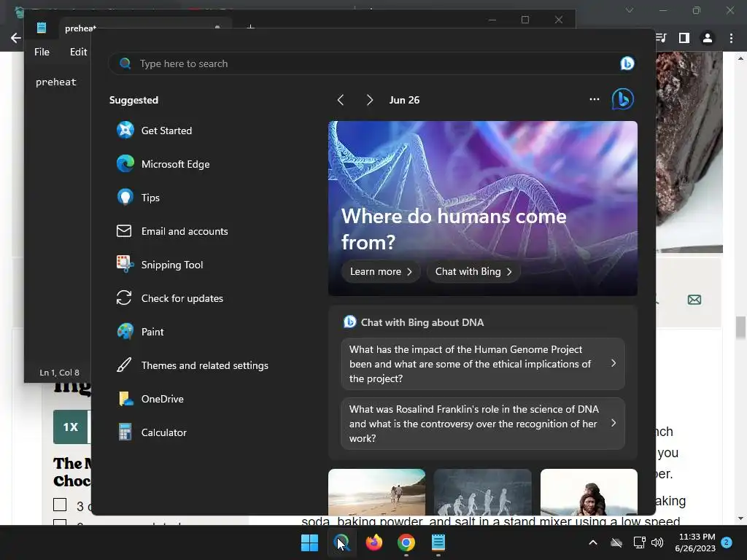Open Firefox from taskbar

(374, 542)
